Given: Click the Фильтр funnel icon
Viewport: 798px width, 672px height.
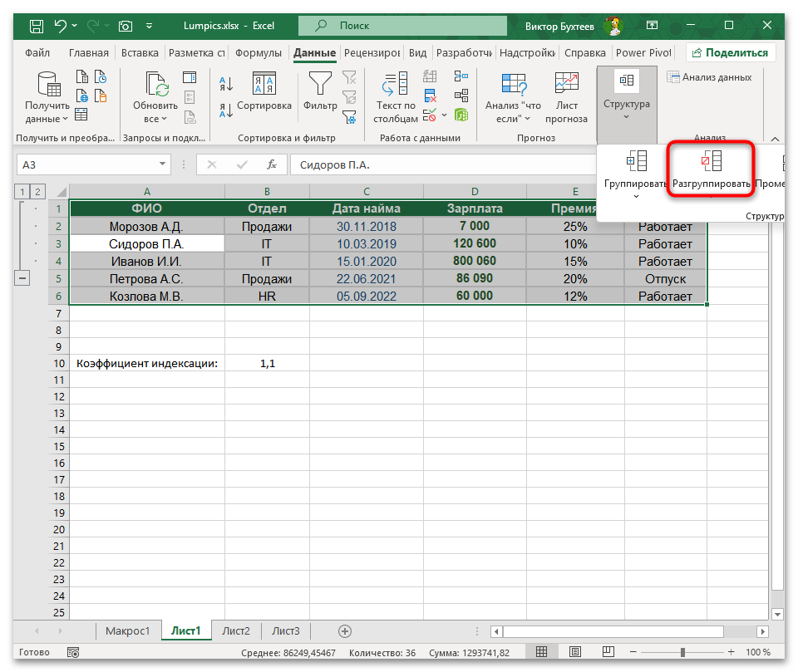Looking at the screenshot, I should [x=320, y=83].
